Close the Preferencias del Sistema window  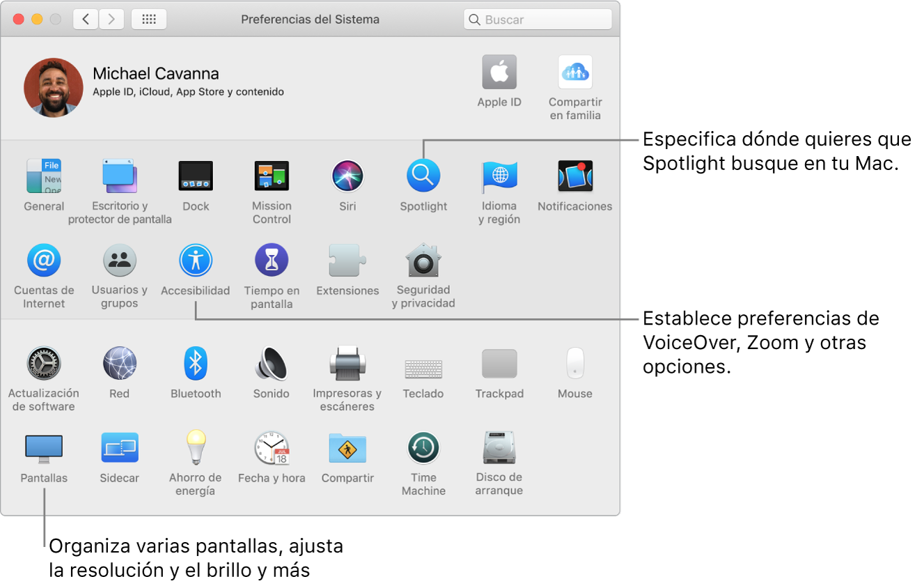19,20
